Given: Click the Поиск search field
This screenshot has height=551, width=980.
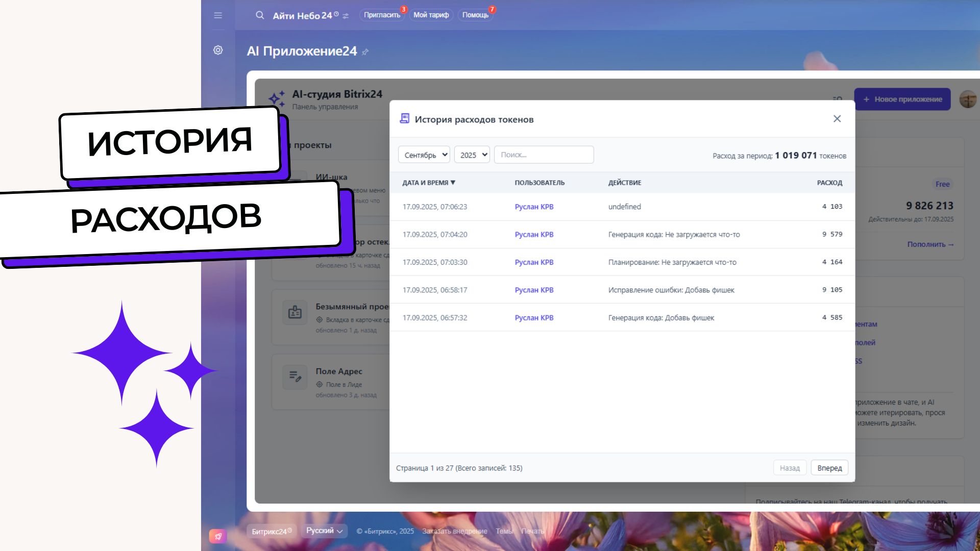Looking at the screenshot, I should 544,155.
